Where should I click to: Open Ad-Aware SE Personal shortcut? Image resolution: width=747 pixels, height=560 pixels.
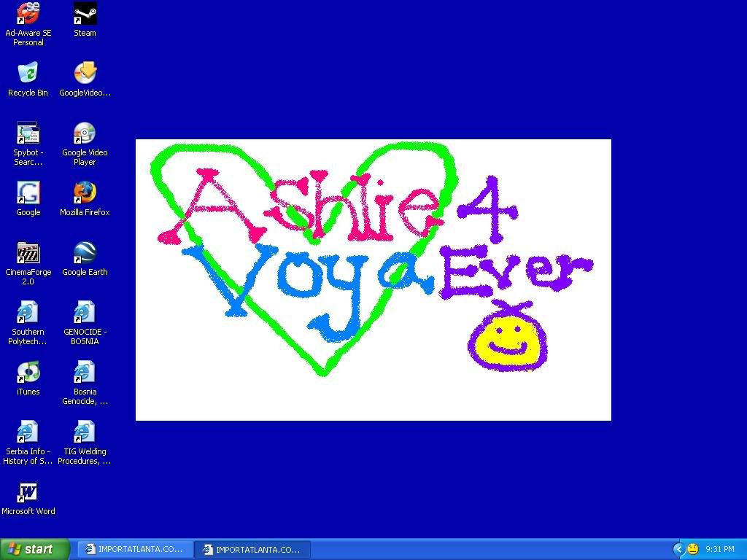point(28,14)
